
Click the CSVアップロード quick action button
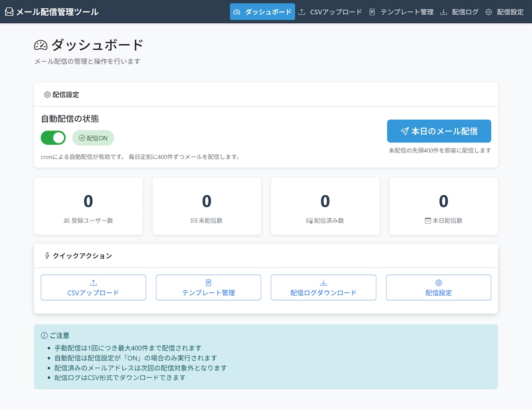pyautogui.click(x=93, y=288)
